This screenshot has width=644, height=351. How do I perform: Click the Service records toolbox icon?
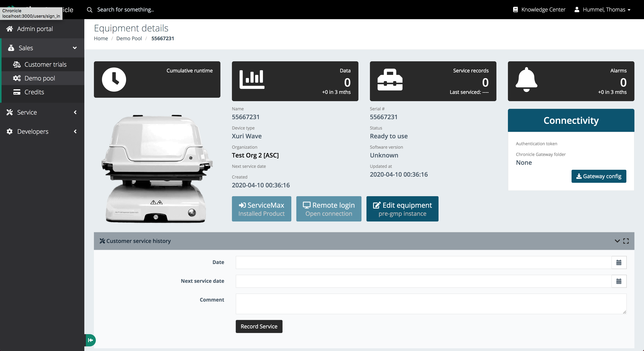(x=390, y=80)
